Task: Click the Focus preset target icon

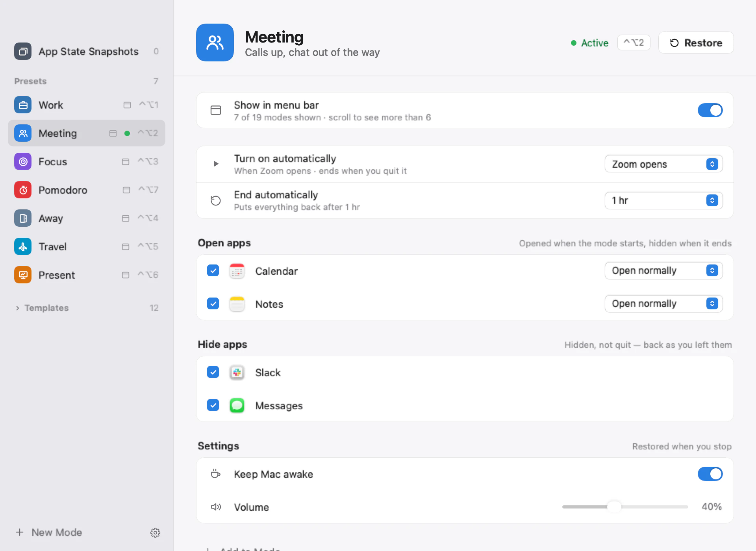Action: click(x=23, y=161)
